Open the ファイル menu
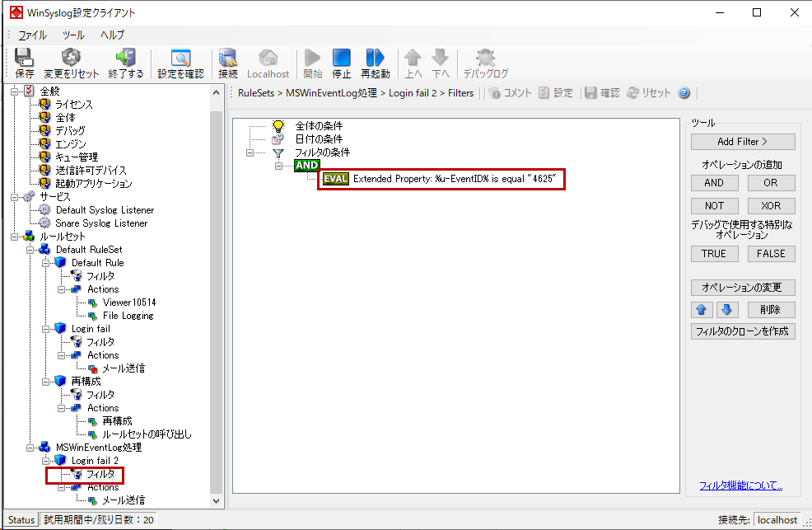Screen dimensions: 812x530 click(32, 35)
